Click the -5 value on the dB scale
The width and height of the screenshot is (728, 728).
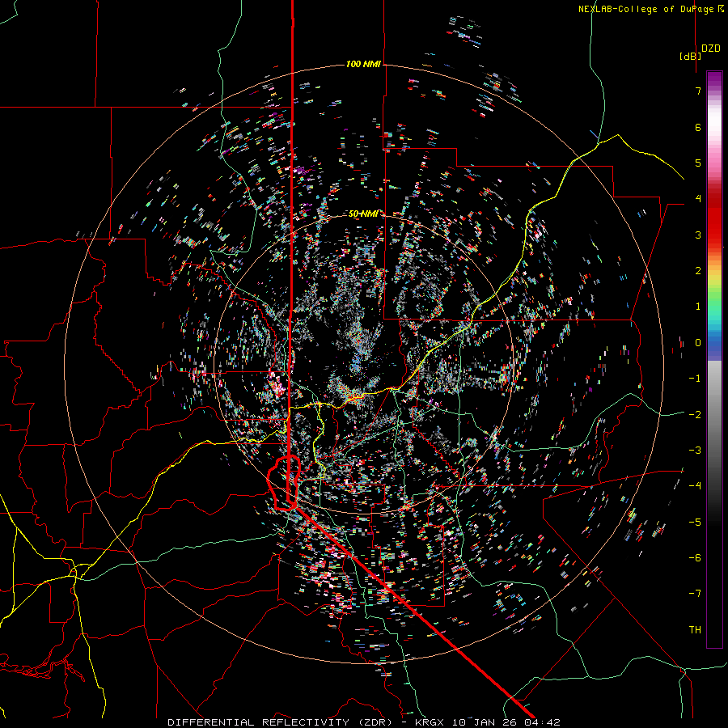click(695, 523)
